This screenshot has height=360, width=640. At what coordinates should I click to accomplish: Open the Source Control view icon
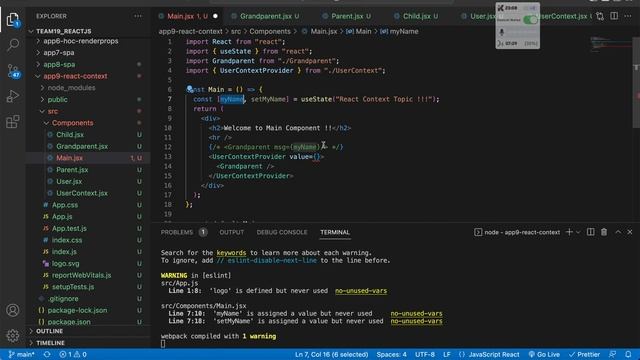(13, 71)
